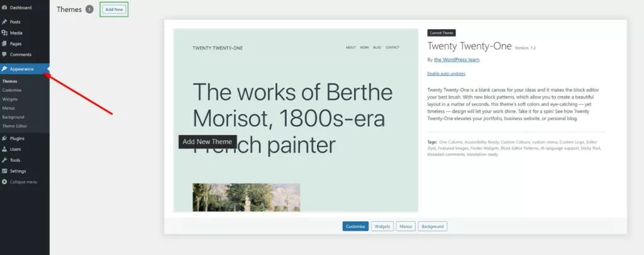
Task: Open the Tools menu label
Action: click(15, 160)
